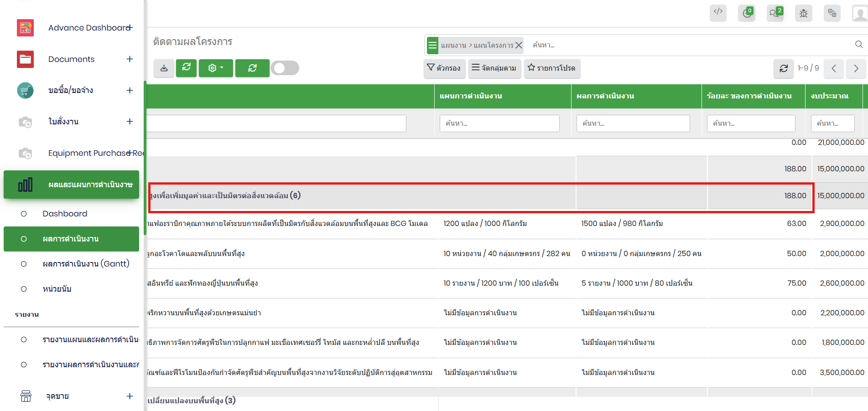Open the gear settings dropdown button
This screenshot has height=411, width=868.
click(216, 68)
